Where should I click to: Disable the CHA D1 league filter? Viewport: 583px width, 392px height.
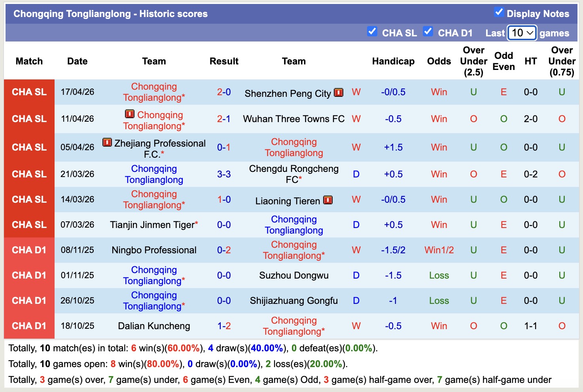click(428, 32)
